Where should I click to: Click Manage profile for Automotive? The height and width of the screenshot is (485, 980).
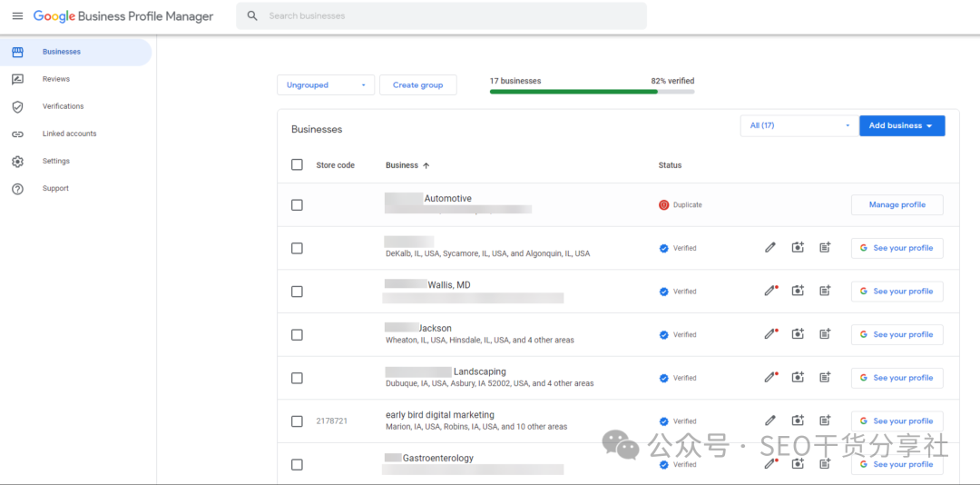(897, 204)
